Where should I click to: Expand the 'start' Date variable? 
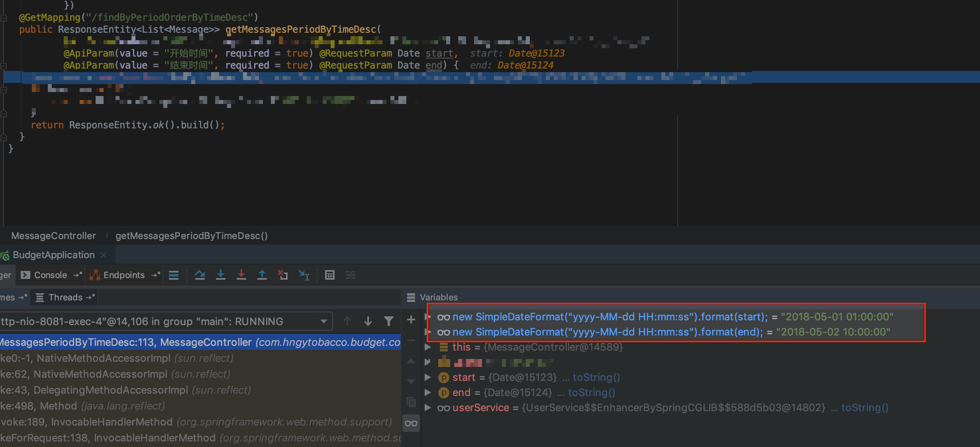pos(428,377)
